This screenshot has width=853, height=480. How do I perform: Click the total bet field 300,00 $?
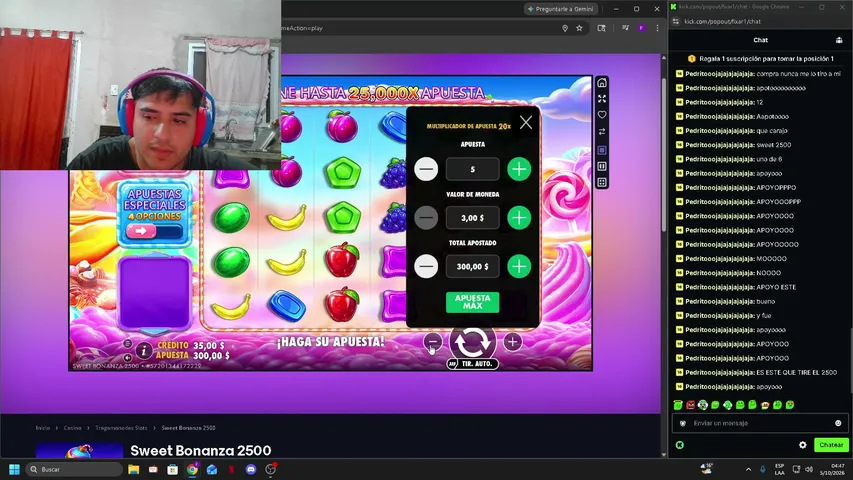(x=472, y=266)
